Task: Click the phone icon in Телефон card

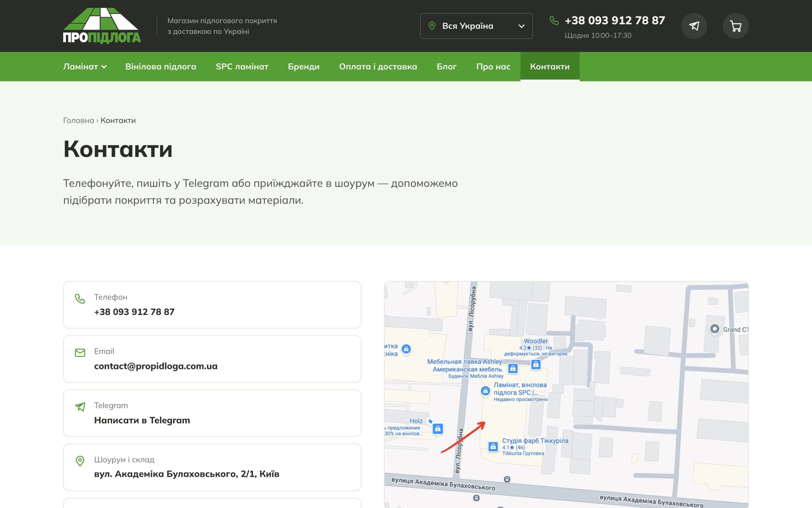Action: click(80, 298)
